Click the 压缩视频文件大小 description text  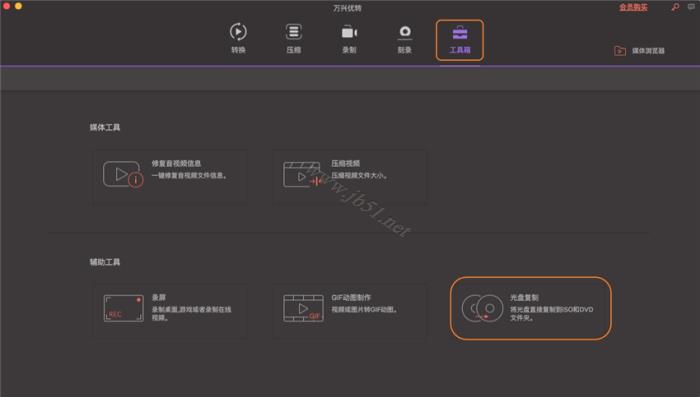[359, 176]
